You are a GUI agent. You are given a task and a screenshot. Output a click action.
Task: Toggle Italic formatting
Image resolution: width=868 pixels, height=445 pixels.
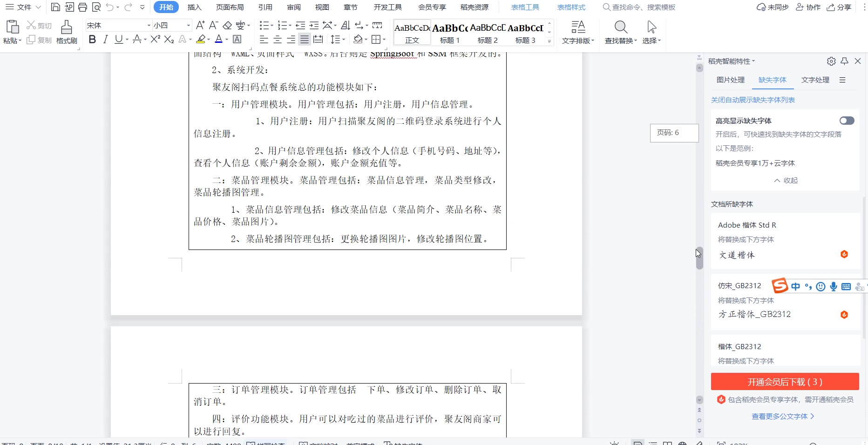[106, 40]
